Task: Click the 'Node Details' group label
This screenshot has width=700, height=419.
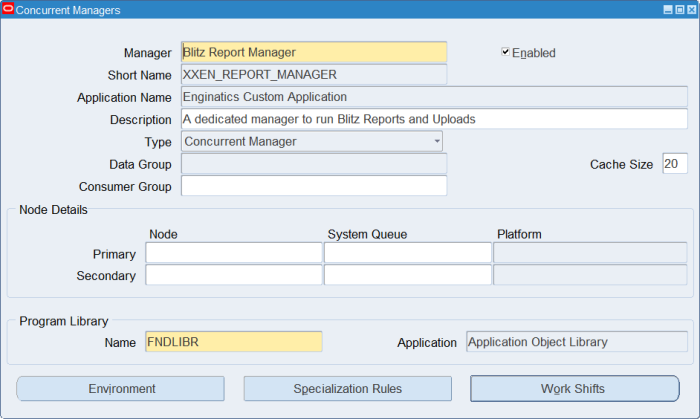Action: pos(53,210)
